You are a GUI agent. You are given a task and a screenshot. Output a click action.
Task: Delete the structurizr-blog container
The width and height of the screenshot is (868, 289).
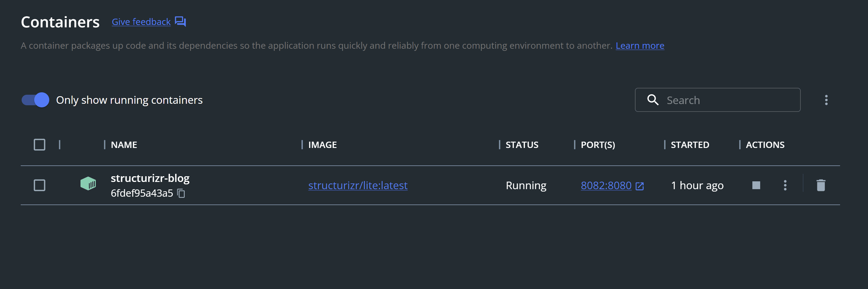pos(820,185)
